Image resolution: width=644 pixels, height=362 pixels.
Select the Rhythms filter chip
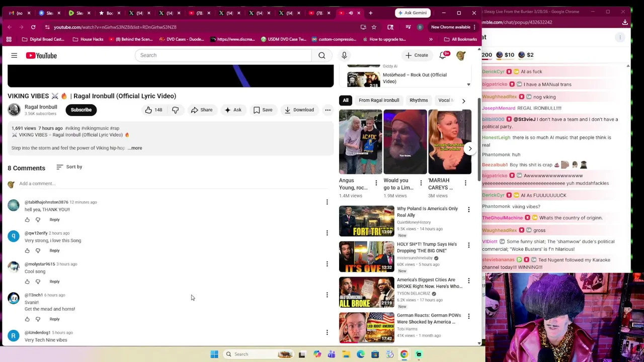(x=419, y=100)
